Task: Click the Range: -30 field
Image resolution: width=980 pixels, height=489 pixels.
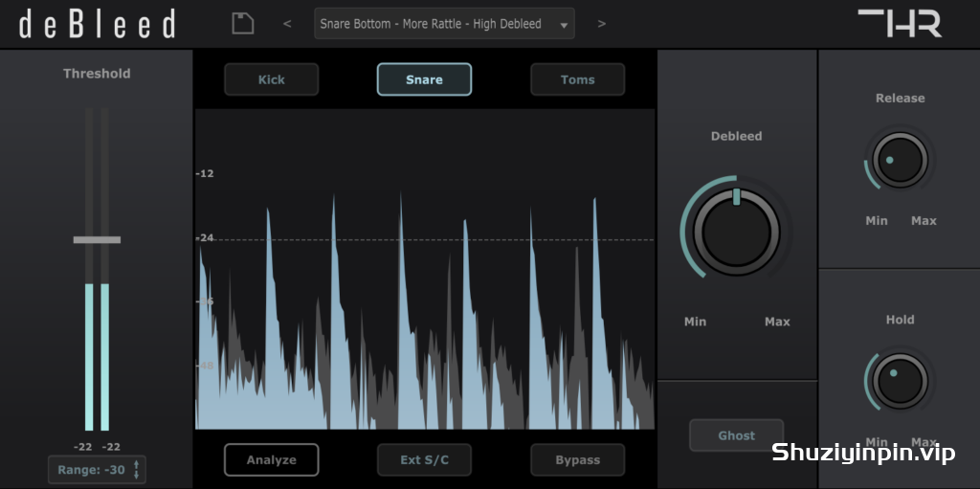Action: point(97,470)
